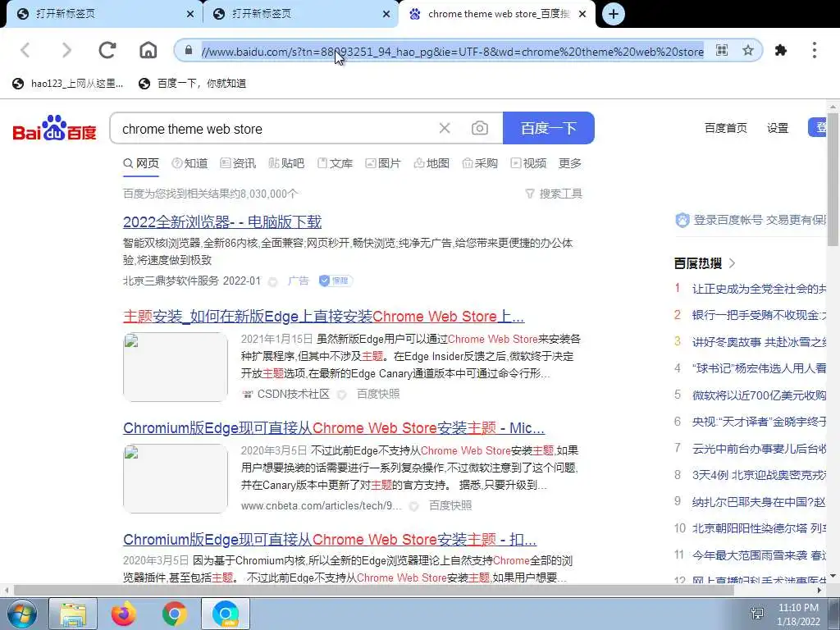Launch Firefox from the taskbar
840x630 pixels.
[124, 614]
